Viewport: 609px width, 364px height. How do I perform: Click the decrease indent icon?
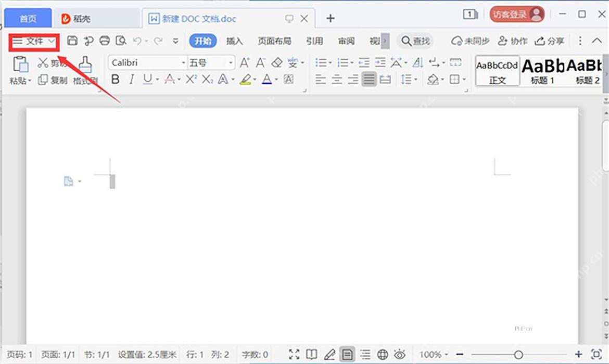[364, 62]
